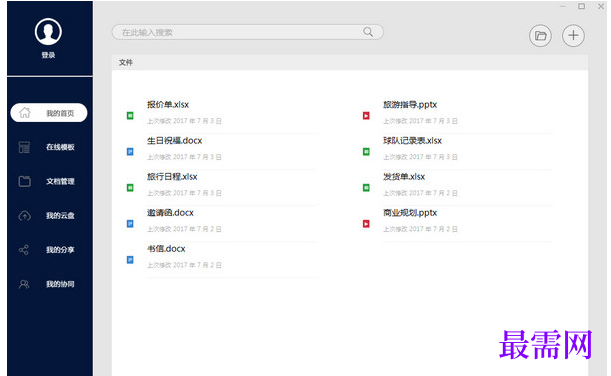611x376 pixels.
Task: Click the plus new document button
Action: pyautogui.click(x=573, y=35)
